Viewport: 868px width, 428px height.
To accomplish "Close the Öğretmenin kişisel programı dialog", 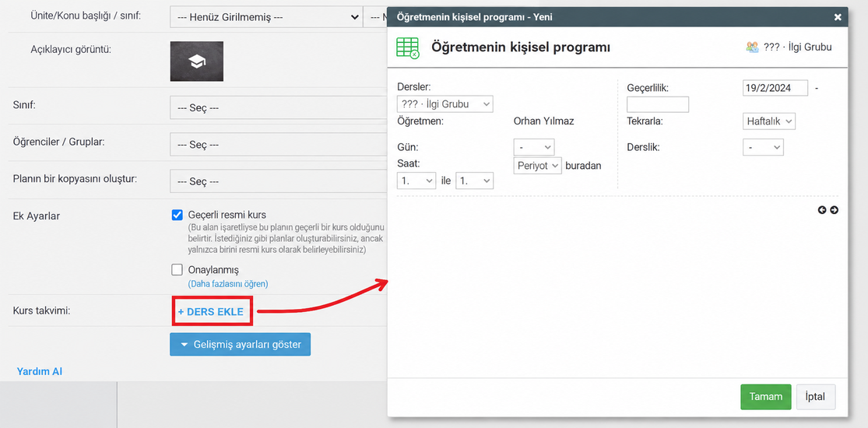I will pos(838,17).
